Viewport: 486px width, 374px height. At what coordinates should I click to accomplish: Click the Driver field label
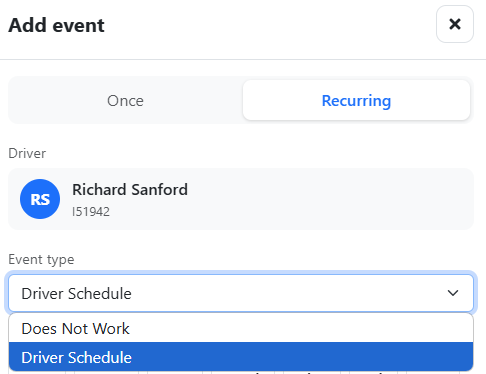click(x=27, y=153)
